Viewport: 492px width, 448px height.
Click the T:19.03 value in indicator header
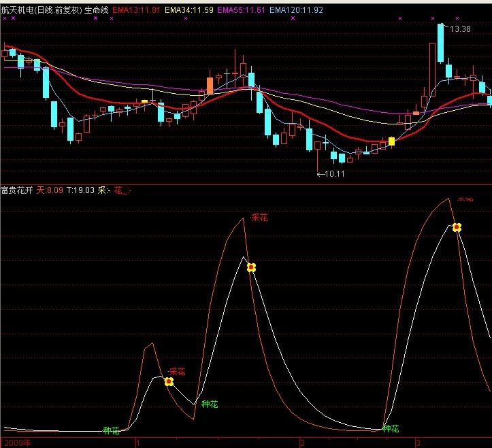click(x=80, y=191)
